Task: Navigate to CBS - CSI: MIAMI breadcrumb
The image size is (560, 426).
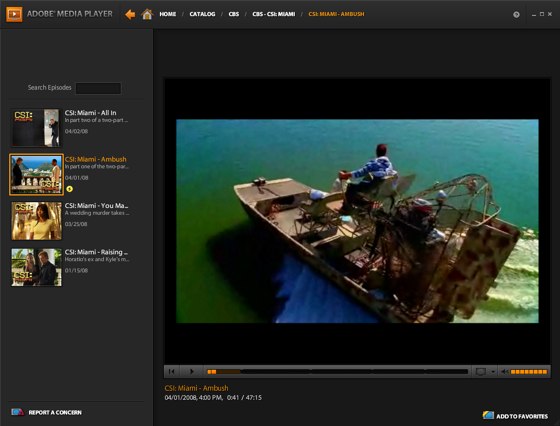Action: (274, 14)
